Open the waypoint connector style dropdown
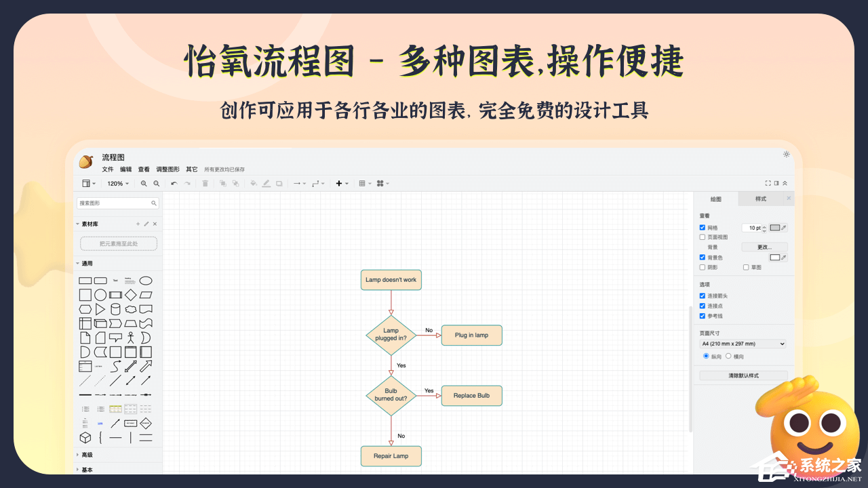The image size is (868, 488). tap(319, 184)
